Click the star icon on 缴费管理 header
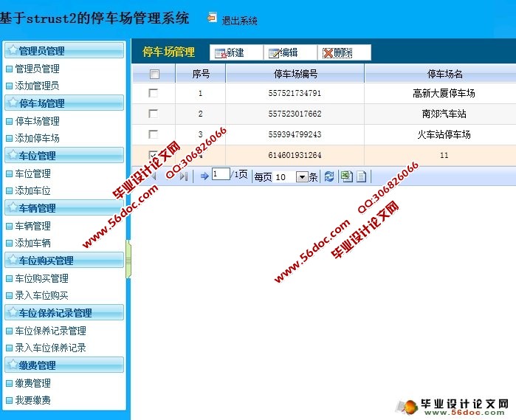516x420 pixels. 13,365
